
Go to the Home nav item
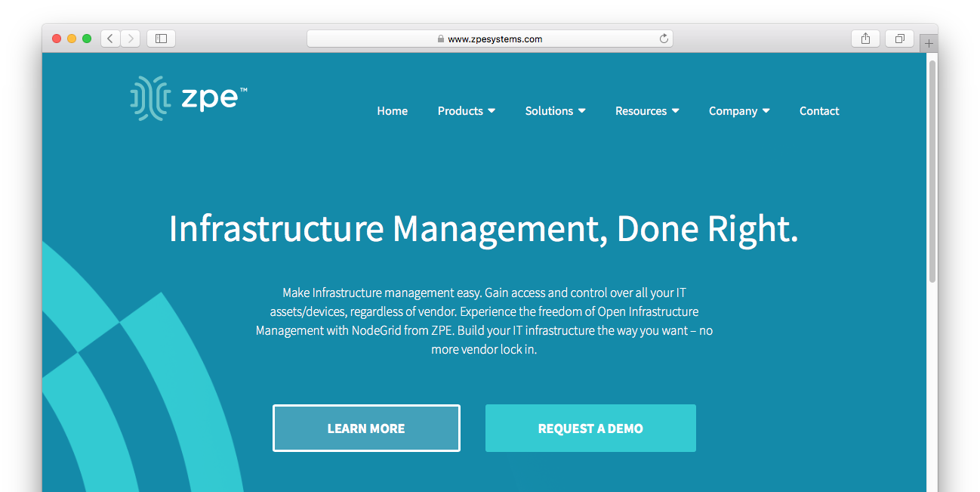392,111
